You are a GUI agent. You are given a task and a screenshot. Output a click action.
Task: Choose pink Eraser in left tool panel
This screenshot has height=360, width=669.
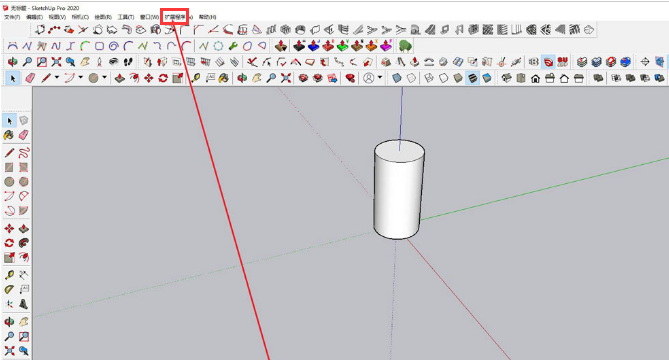coord(24,135)
